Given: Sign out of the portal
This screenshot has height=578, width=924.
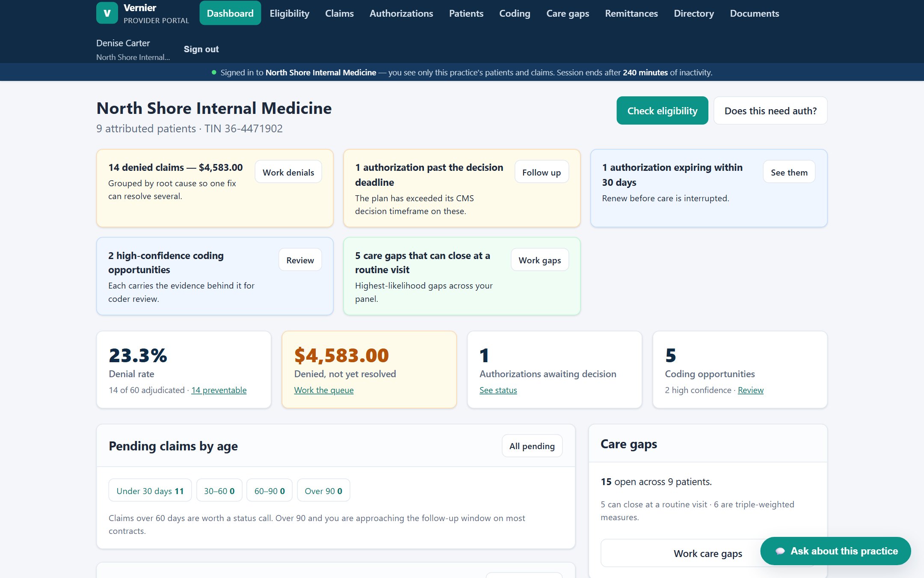Looking at the screenshot, I should click(x=201, y=49).
